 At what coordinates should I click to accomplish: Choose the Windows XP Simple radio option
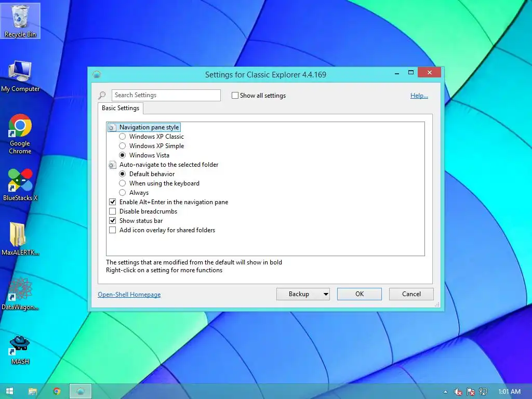point(123,146)
